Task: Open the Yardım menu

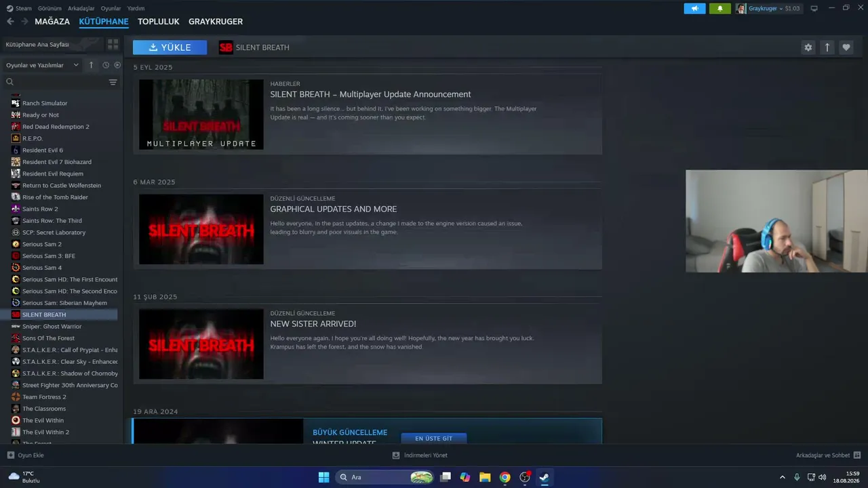Action: (136, 8)
